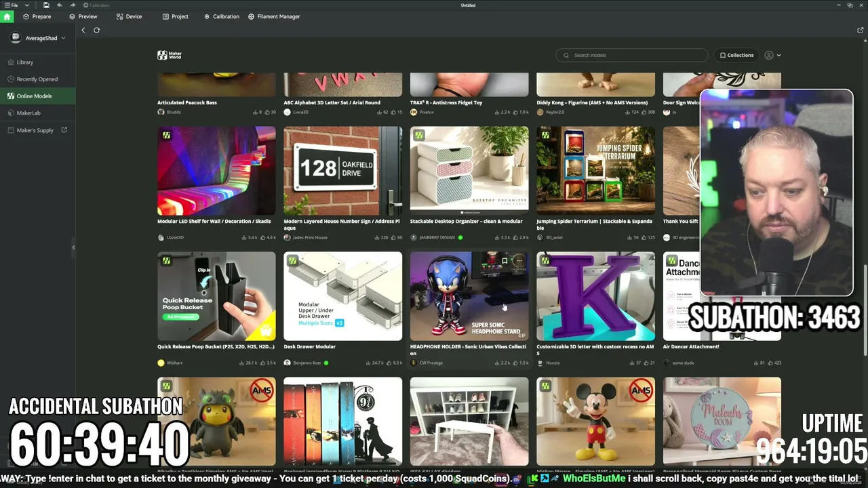Open the Quick Release Poop Bucket thumbnail

pyautogui.click(x=216, y=296)
